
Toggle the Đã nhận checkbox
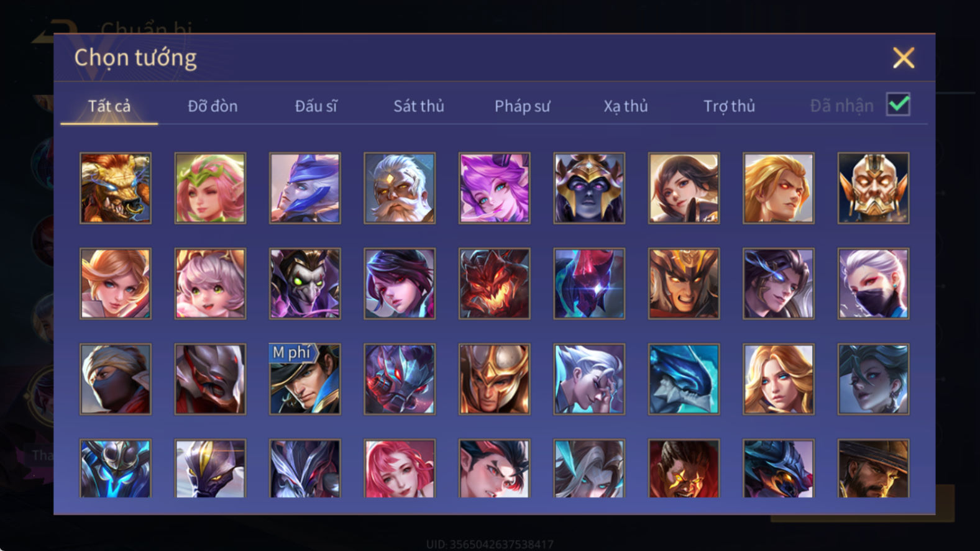pyautogui.click(x=898, y=104)
